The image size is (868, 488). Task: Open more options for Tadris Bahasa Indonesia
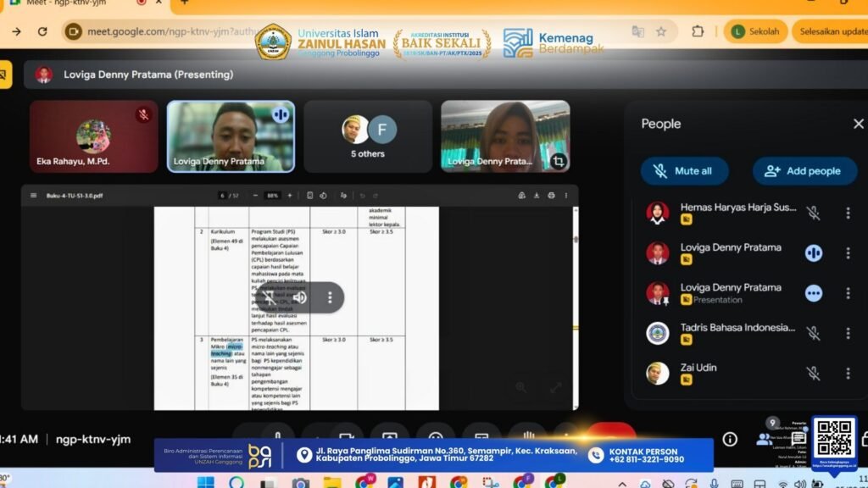tap(848, 333)
